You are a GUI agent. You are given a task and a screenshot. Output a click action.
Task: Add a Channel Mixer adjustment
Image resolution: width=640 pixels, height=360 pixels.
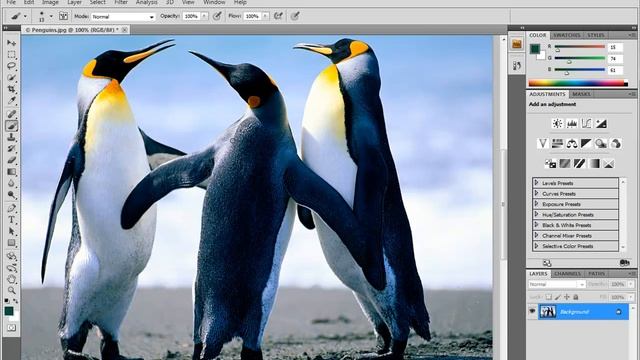(x=616, y=143)
